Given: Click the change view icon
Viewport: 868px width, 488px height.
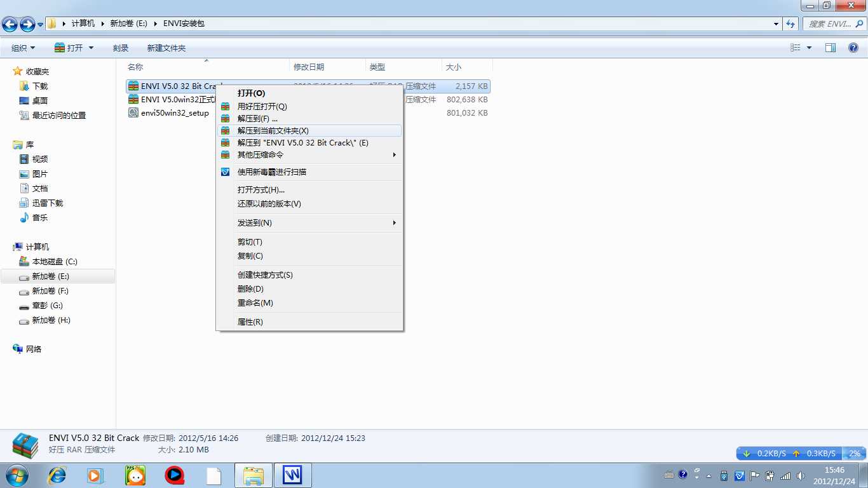Looking at the screenshot, I should [795, 48].
